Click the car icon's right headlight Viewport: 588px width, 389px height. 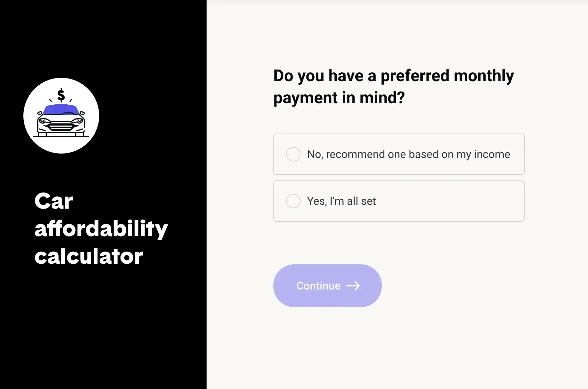pos(80,121)
